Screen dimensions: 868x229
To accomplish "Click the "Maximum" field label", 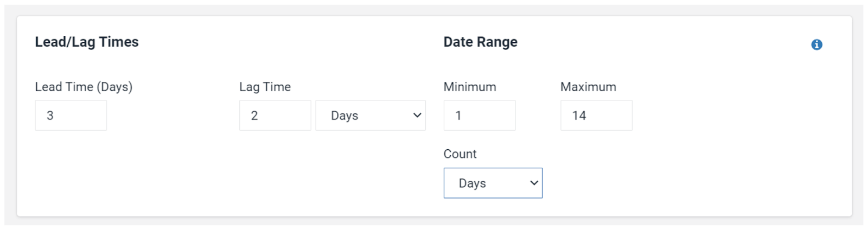I will [588, 87].
